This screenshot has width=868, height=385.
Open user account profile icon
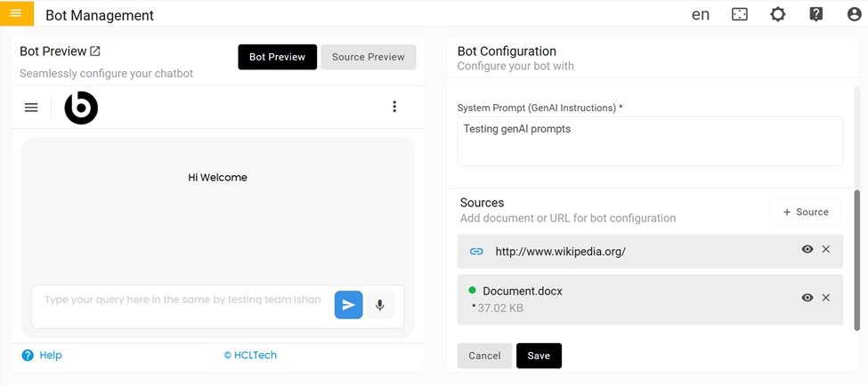(854, 14)
